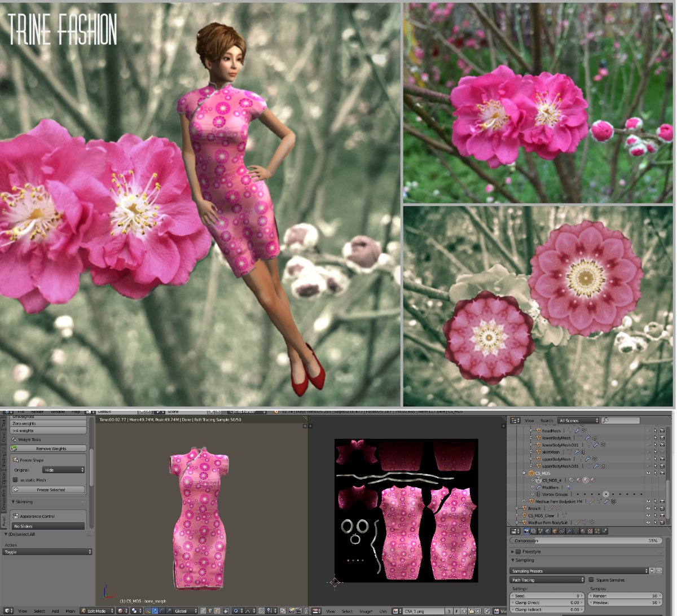Select Brooch in the outliner
The width and height of the screenshot is (677, 616).
(534, 508)
